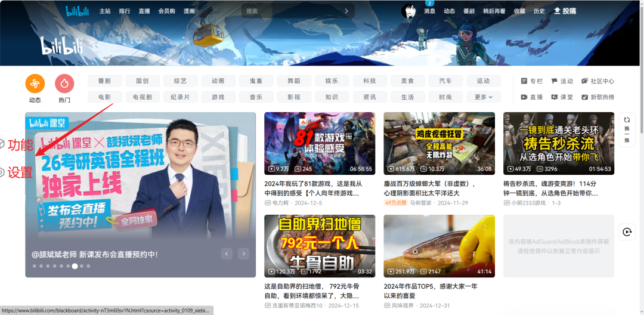
Task: Select the 汽车 category button
Action: 445,81
